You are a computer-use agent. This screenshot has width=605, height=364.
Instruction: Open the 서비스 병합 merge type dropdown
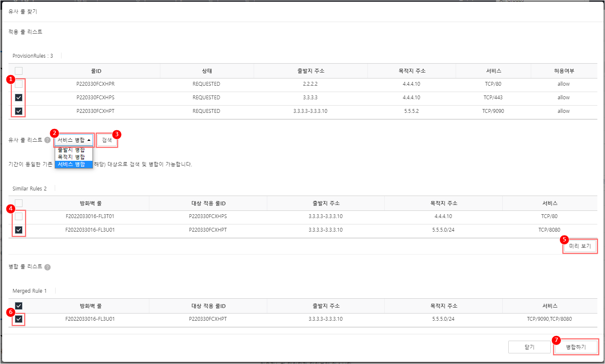pyautogui.click(x=74, y=140)
